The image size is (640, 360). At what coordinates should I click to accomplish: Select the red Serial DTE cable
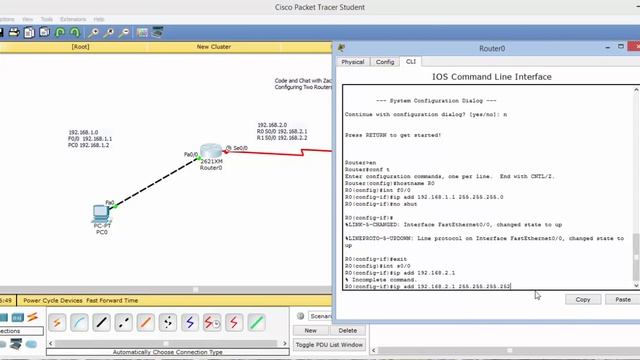(x=234, y=322)
